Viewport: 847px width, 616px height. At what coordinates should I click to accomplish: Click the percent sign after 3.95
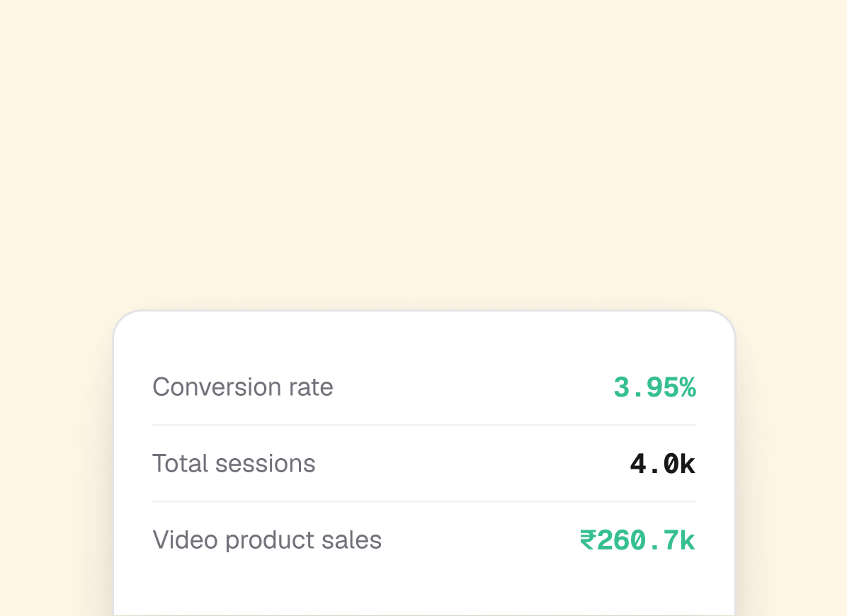688,387
